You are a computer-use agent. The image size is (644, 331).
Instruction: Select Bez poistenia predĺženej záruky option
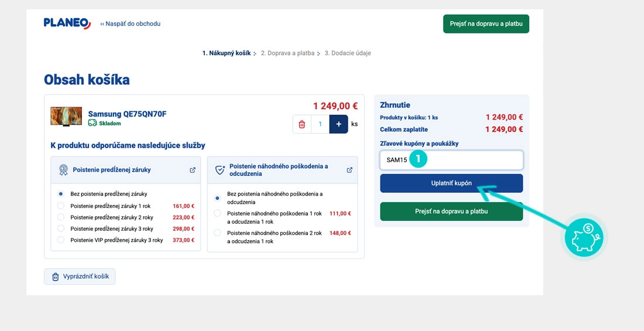click(x=61, y=194)
